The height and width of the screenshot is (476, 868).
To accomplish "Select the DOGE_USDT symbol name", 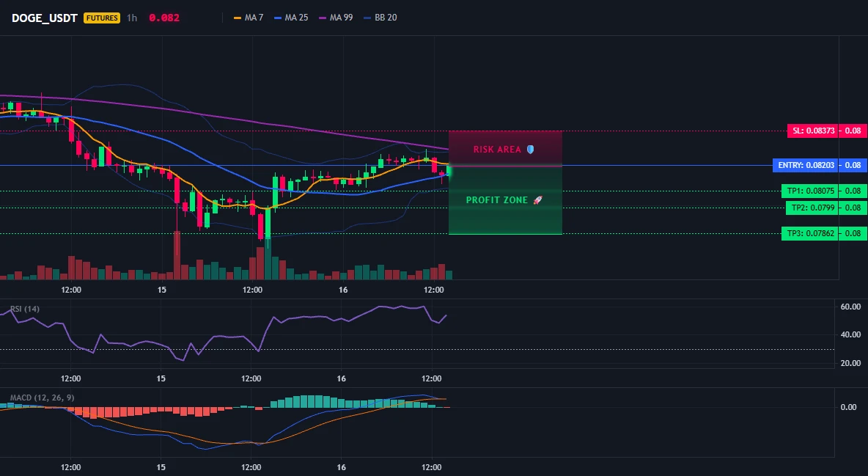I will (x=45, y=18).
